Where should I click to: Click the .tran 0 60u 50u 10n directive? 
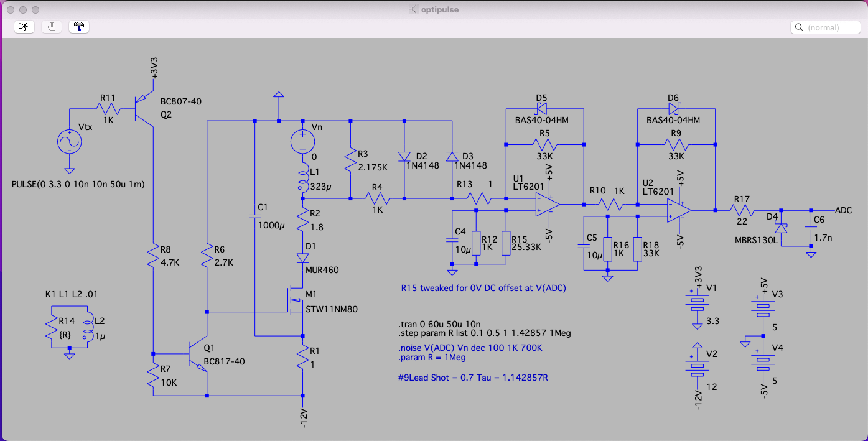coord(439,324)
